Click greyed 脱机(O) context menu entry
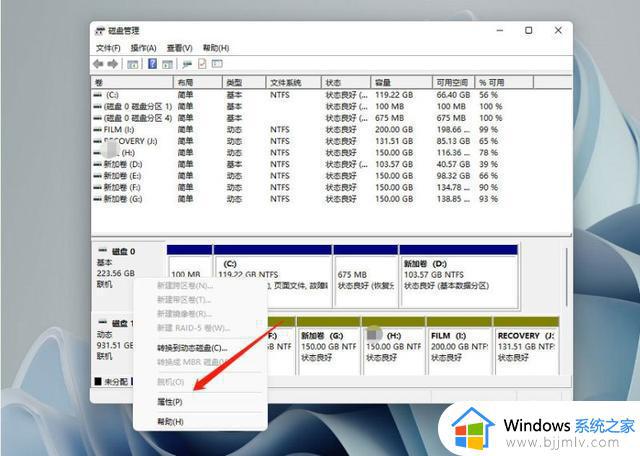 170,382
